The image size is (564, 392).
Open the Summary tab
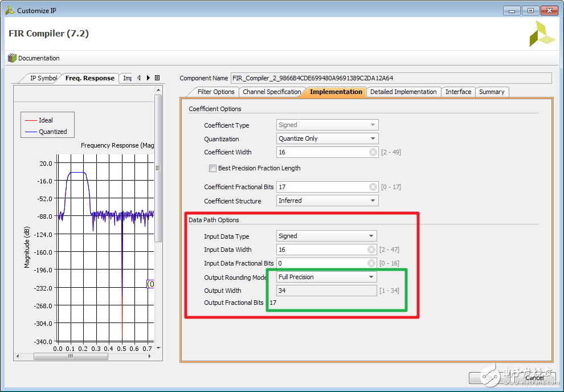click(491, 92)
